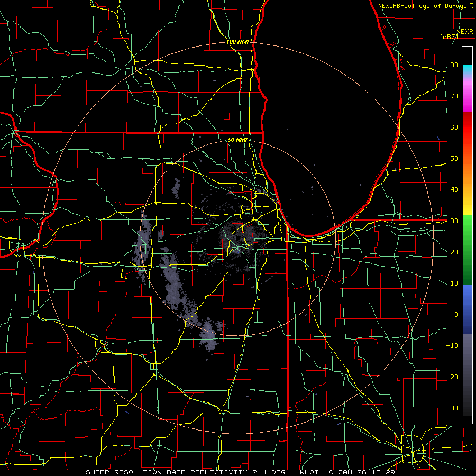The image size is (476, 476).
Task: Click the 0 value on the dBZ scale
Action: 456,315
